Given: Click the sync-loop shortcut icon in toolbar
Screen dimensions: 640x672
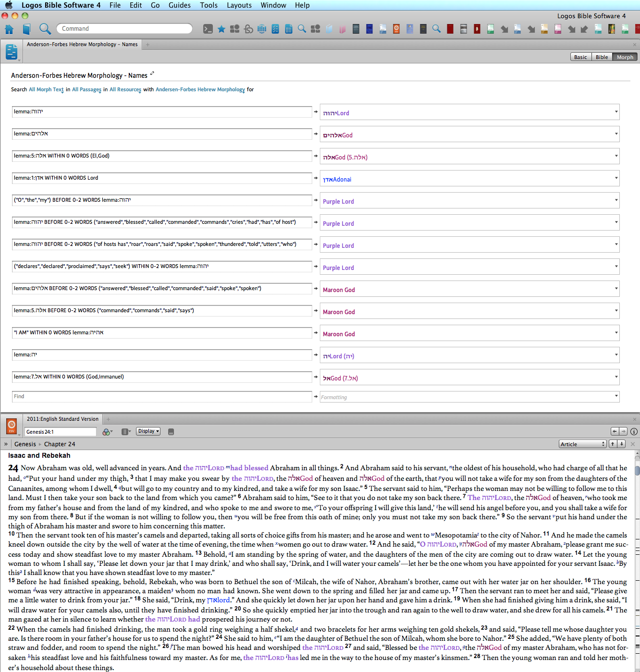Looking at the screenshot, I should point(248,29).
